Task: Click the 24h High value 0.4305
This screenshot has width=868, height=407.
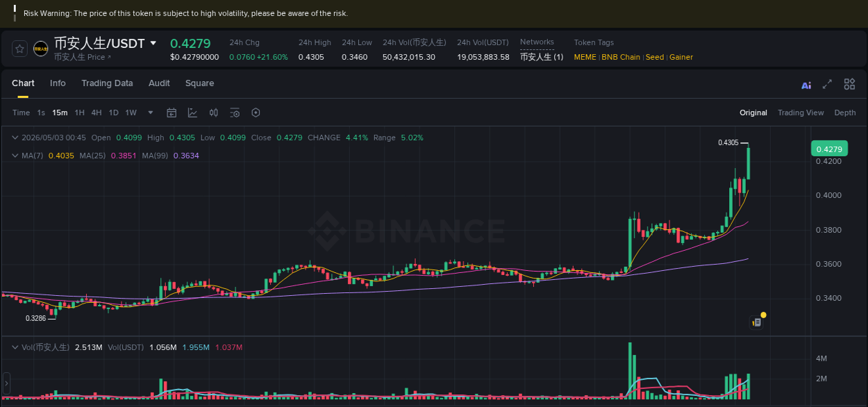Action: pyautogui.click(x=311, y=57)
